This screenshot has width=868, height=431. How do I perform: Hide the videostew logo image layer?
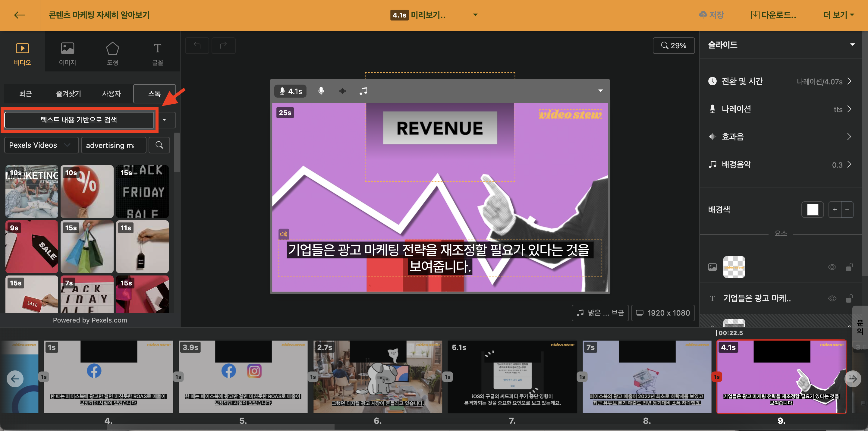click(x=832, y=267)
